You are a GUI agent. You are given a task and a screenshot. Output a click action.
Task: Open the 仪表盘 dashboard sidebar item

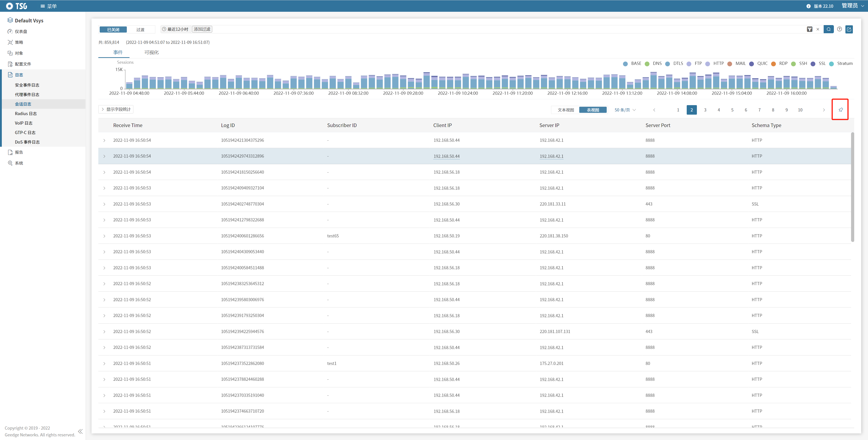(21, 31)
